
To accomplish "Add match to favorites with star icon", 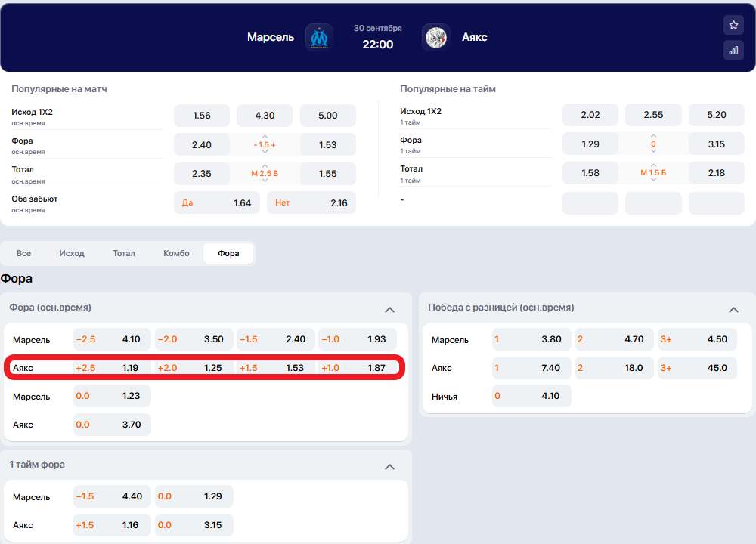I will pyautogui.click(x=733, y=25).
